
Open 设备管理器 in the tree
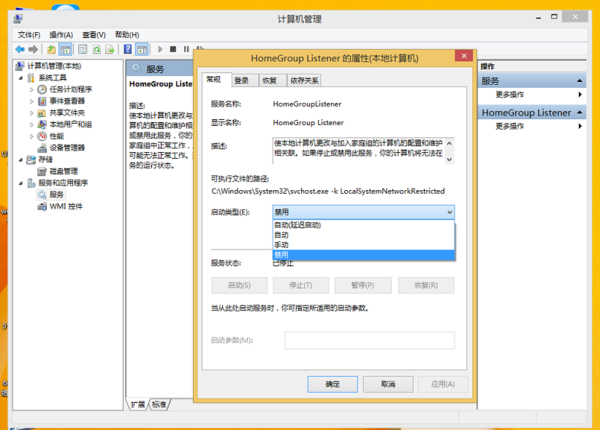click(x=67, y=148)
